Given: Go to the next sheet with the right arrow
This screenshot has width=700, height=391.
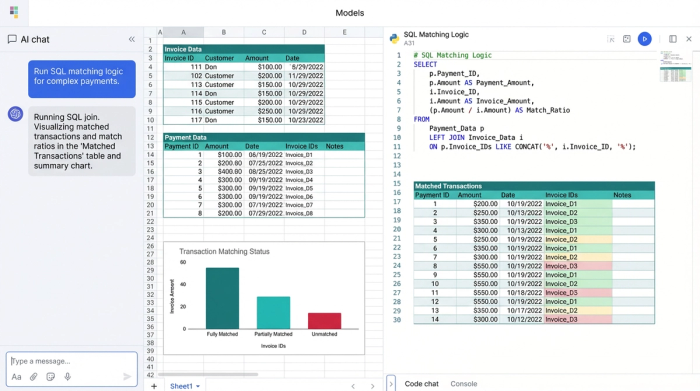Looking at the screenshot, I should click(x=372, y=386).
